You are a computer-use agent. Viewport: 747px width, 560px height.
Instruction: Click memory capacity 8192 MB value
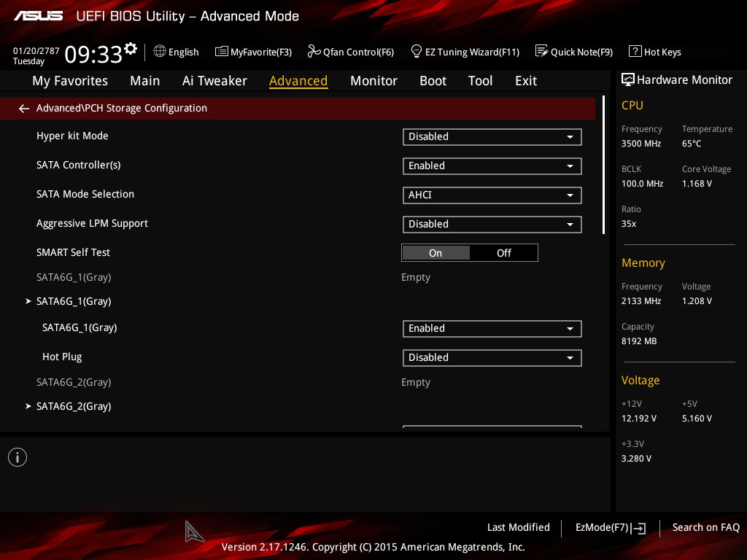pyautogui.click(x=639, y=341)
